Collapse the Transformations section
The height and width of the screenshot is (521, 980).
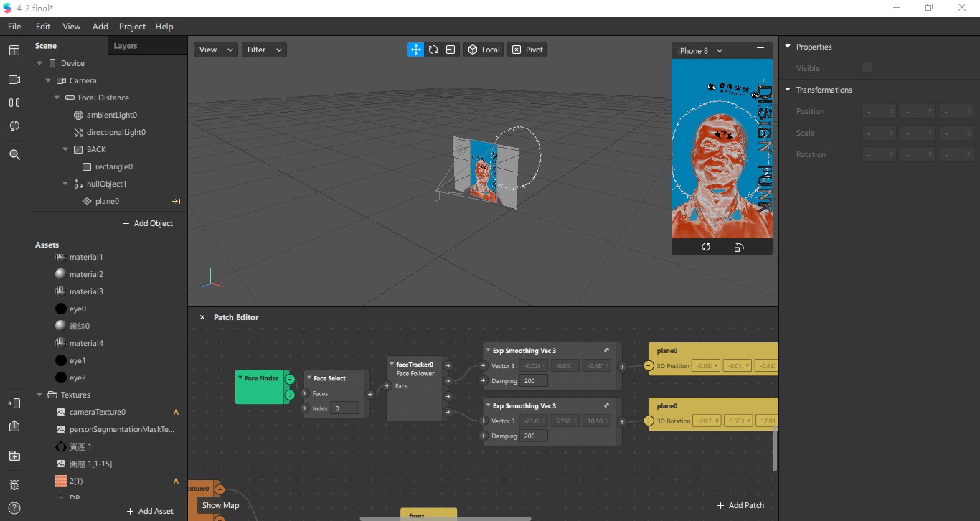[x=788, y=90]
